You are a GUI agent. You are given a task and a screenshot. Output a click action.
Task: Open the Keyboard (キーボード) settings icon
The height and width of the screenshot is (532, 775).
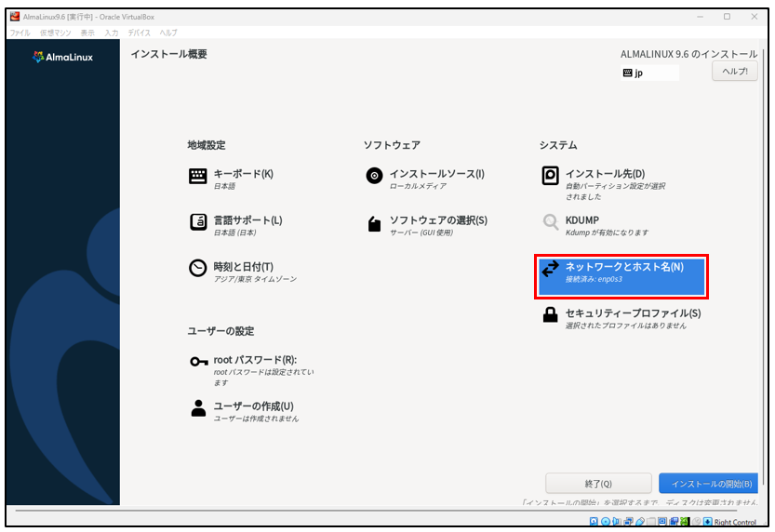pyautogui.click(x=198, y=177)
